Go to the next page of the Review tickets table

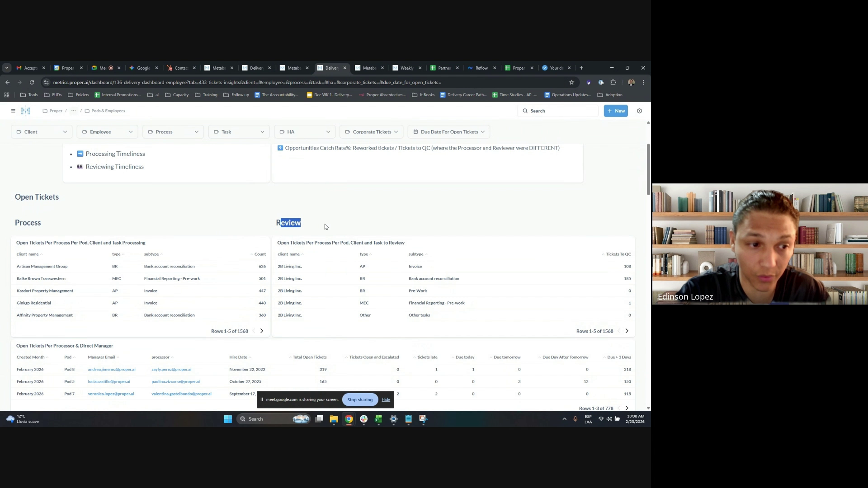pyautogui.click(x=627, y=331)
